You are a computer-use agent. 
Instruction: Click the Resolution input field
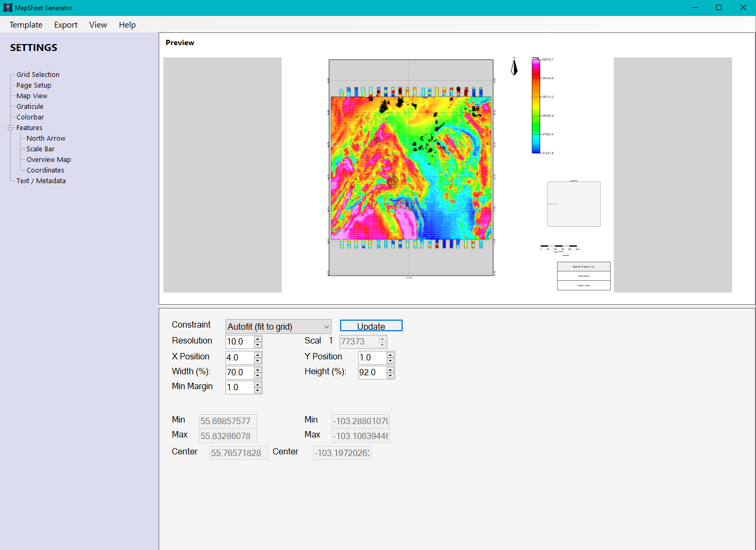[240, 342]
